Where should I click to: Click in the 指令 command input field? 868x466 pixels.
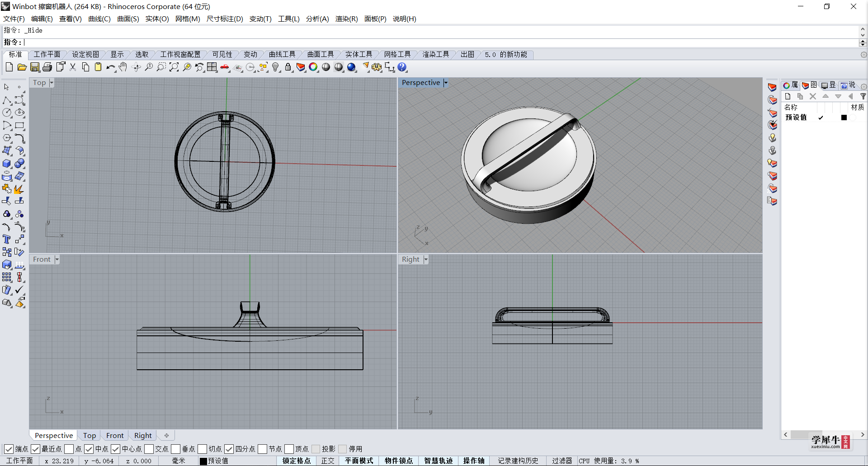point(441,42)
